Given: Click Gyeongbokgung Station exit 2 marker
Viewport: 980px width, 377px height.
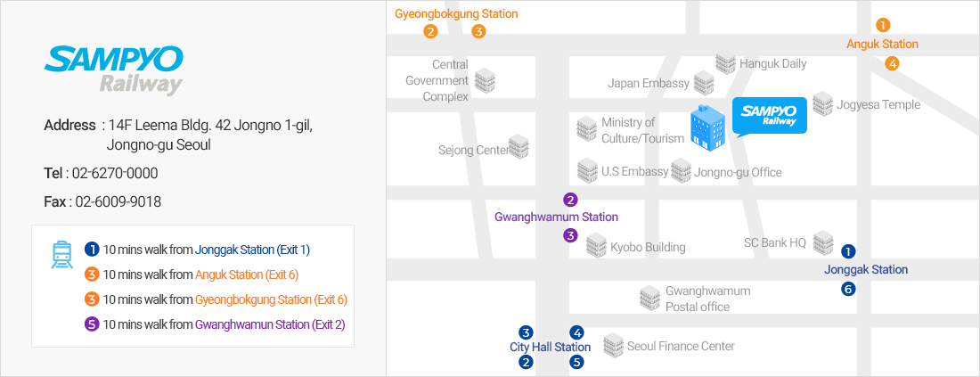Looking at the screenshot, I should 430,31.
